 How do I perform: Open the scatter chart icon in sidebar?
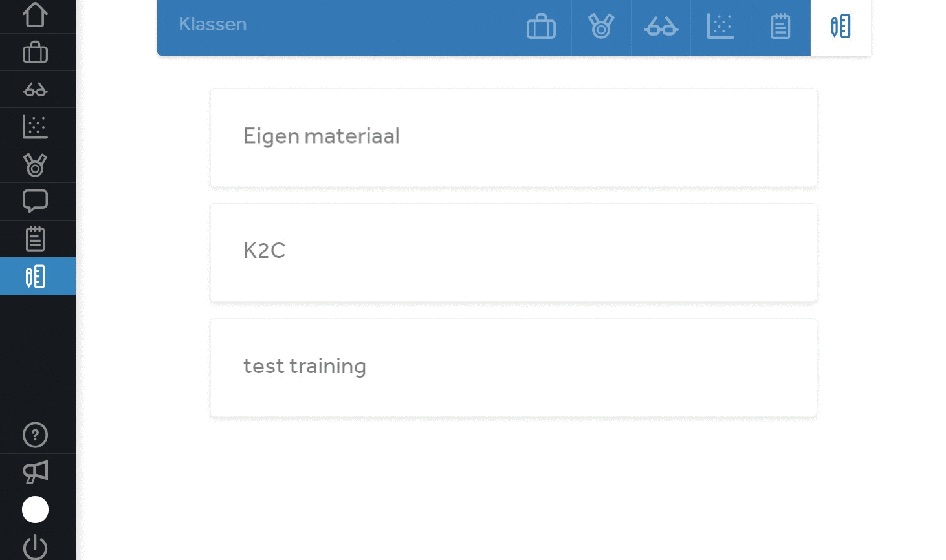click(x=35, y=127)
